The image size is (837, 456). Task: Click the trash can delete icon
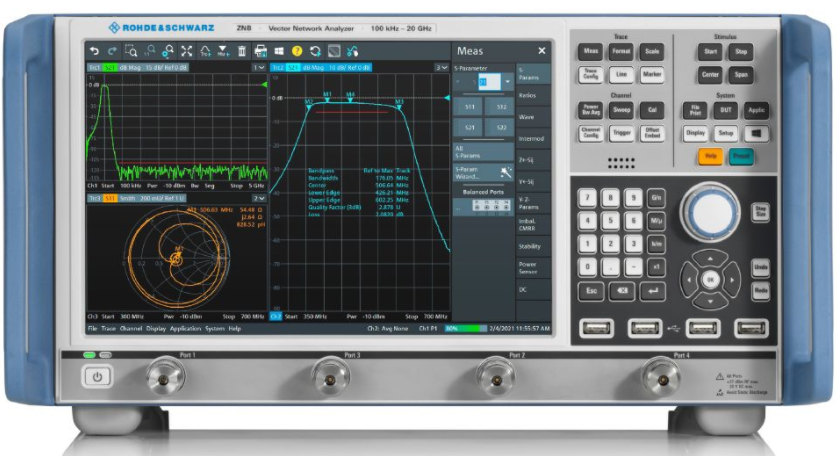click(x=242, y=51)
